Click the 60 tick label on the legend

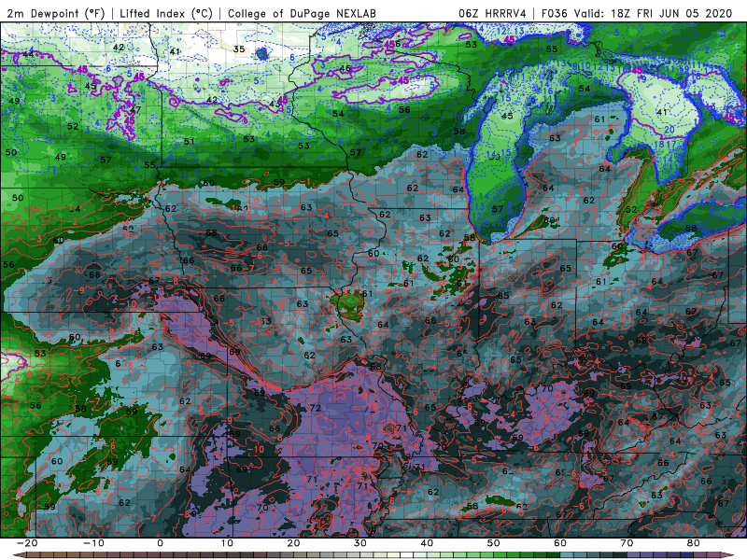[560, 543]
